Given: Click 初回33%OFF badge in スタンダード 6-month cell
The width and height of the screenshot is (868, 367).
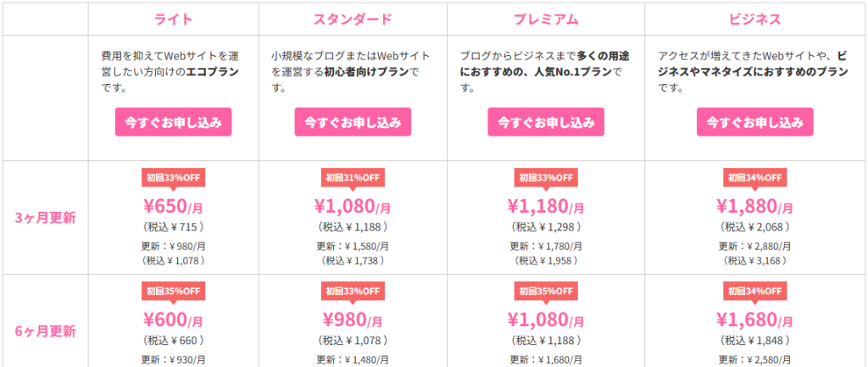Looking at the screenshot, I should tap(353, 291).
